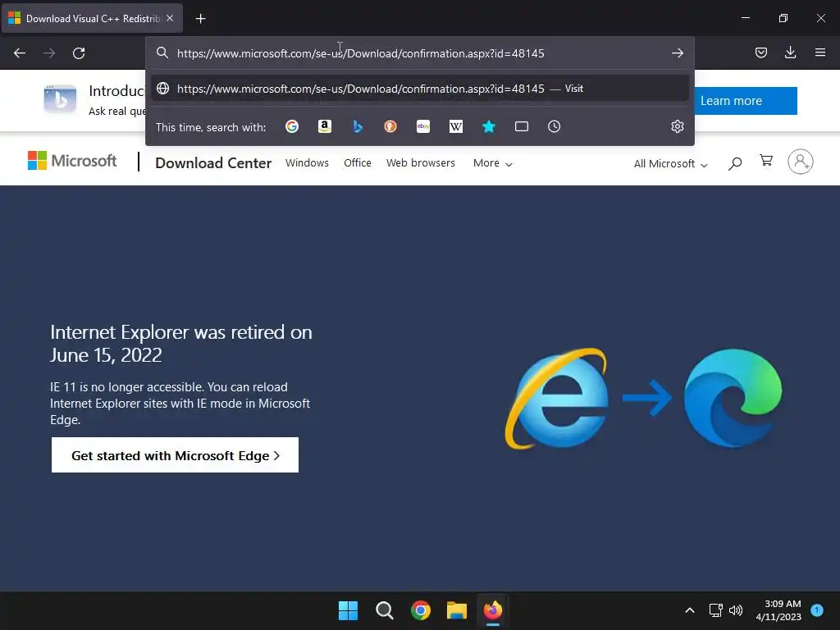Expand the All Microsoft dropdown

click(x=670, y=164)
